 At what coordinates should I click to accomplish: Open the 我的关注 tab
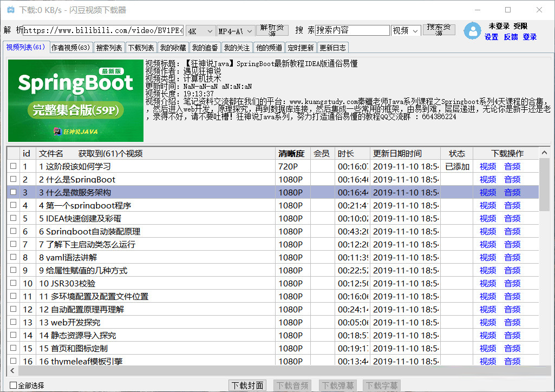[237, 48]
